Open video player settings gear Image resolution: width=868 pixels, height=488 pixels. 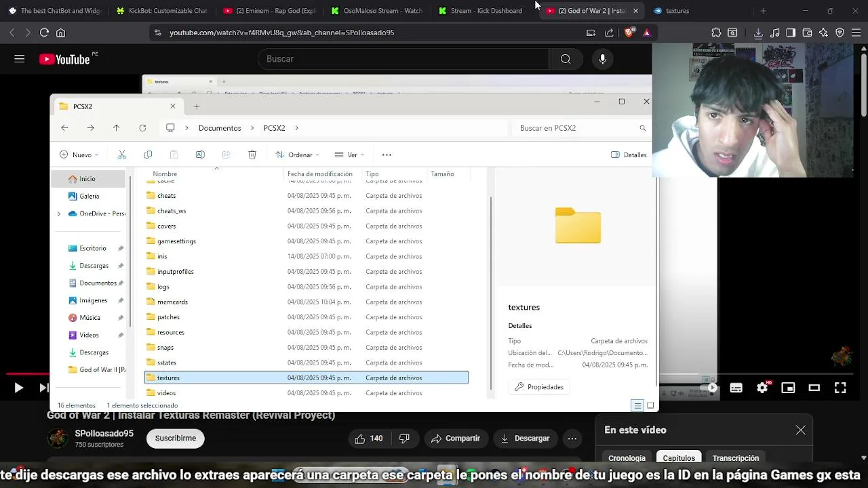point(762,388)
